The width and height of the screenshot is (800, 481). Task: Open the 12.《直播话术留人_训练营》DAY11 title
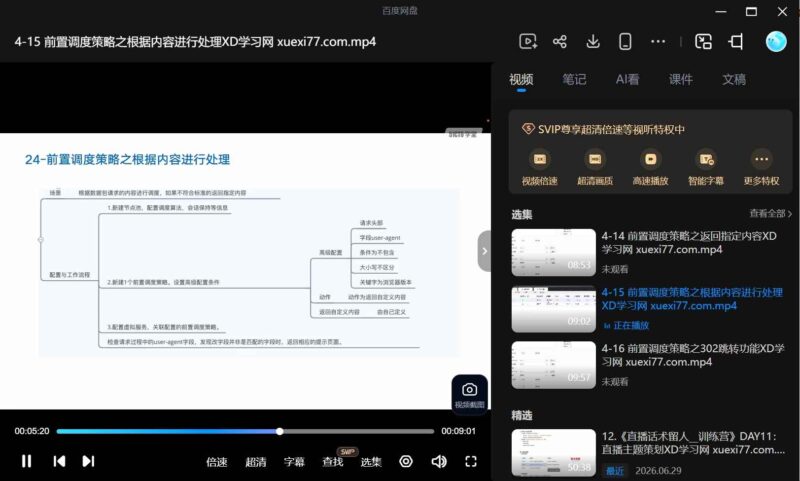[x=693, y=443]
